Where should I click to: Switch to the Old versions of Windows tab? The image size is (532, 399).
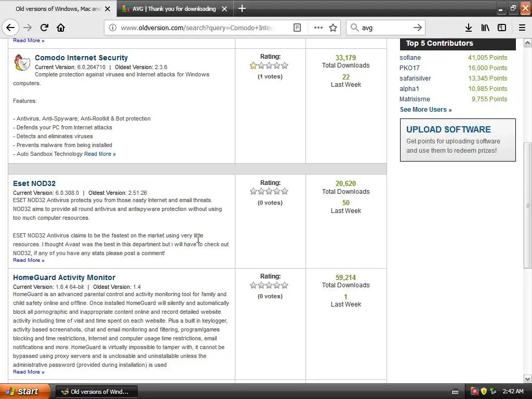[58, 9]
